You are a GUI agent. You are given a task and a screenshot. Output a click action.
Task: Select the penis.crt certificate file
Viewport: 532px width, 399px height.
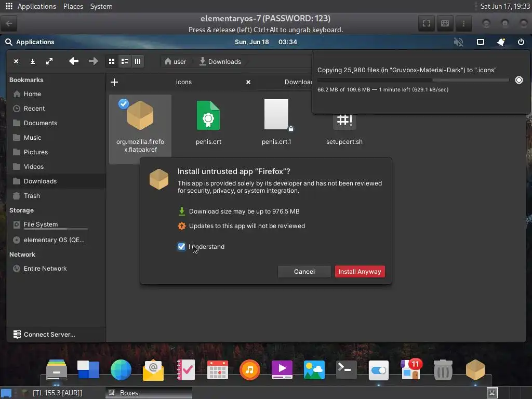[x=208, y=123]
